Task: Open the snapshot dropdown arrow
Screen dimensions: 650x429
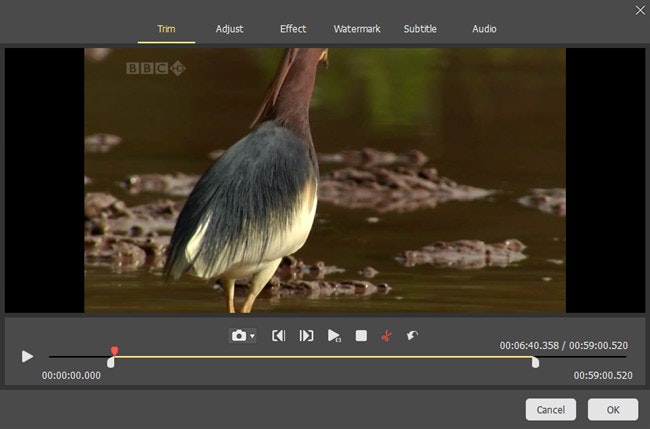Action: (x=252, y=337)
